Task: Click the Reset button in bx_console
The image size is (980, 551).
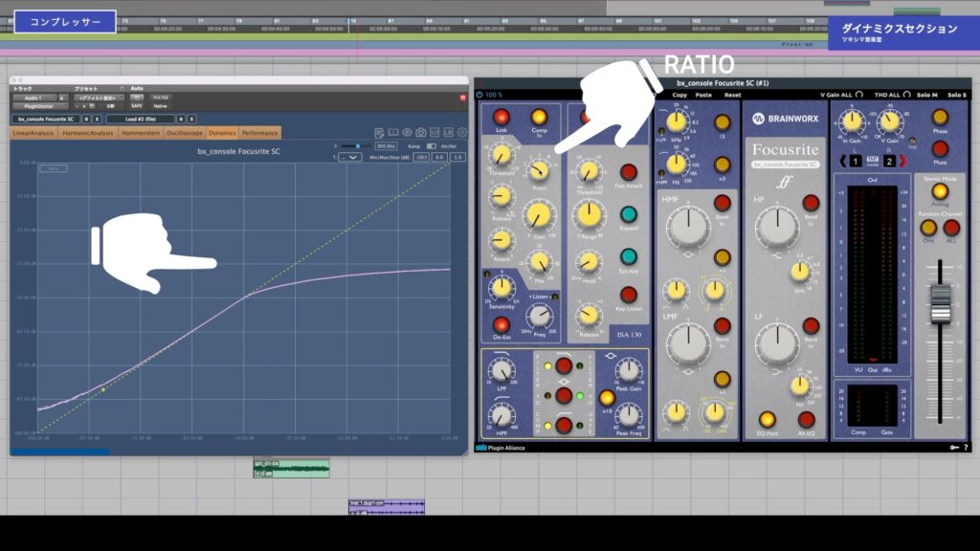Action: tap(732, 95)
